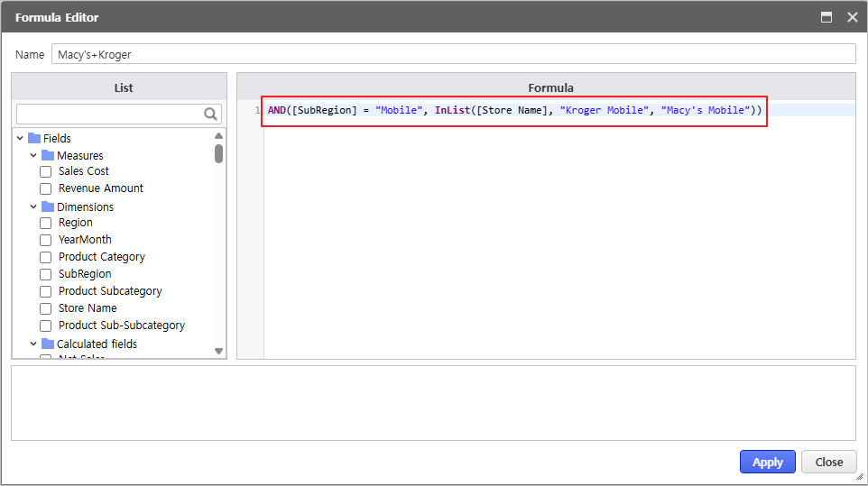868x486 pixels.
Task: Click the Calculated fields folder icon
Action: point(48,344)
